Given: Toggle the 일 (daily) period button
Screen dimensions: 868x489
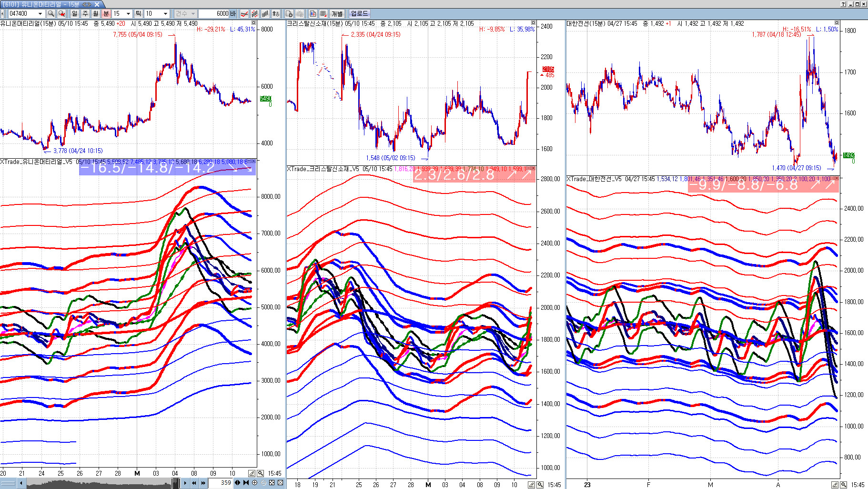Looking at the screenshot, I should pos(75,14).
